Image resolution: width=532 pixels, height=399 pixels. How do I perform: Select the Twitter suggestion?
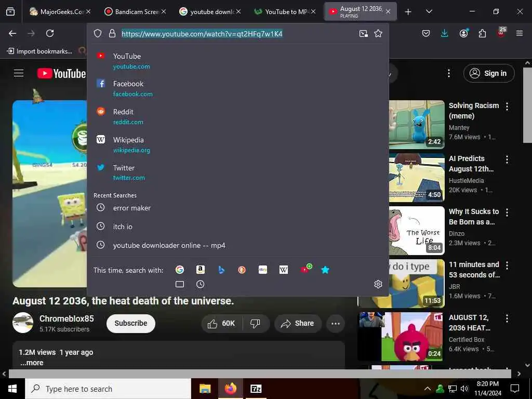point(237,172)
